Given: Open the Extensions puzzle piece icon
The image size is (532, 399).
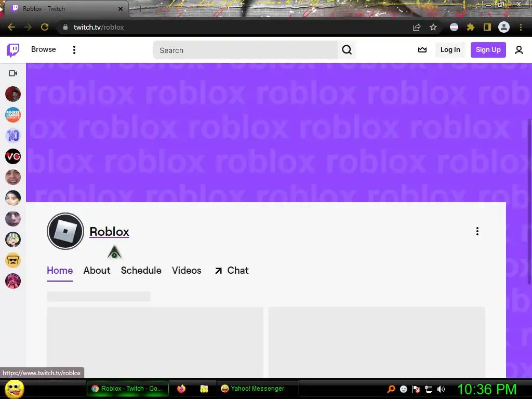Looking at the screenshot, I should pyautogui.click(x=470, y=27).
